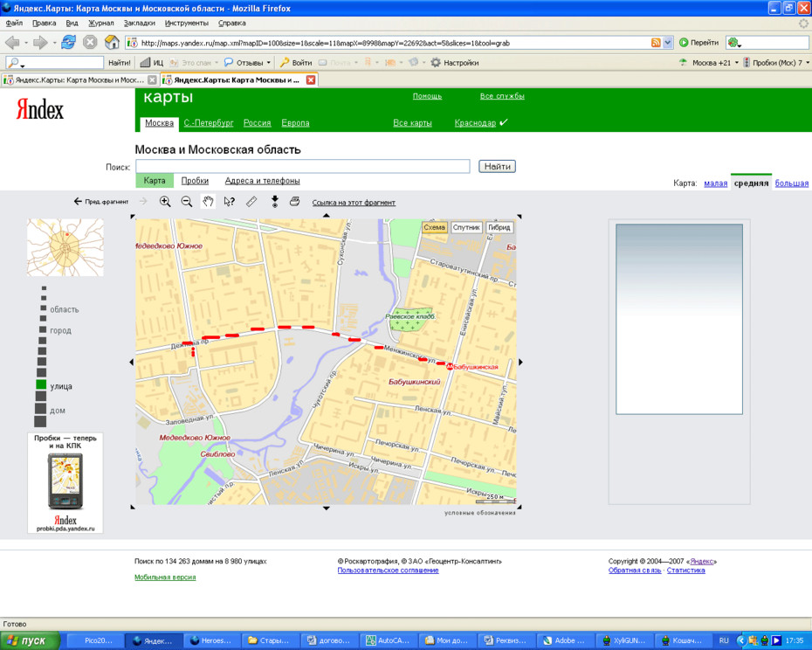Click the RSS feed icon in address bar
This screenshot has width=812, height=650.
[x=656, y=43]
